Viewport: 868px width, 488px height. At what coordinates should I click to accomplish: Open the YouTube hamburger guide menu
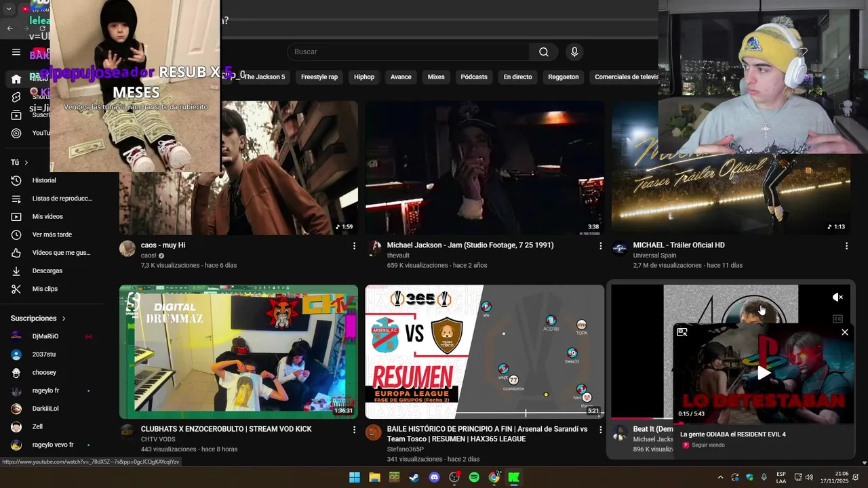[x=16, y=52]
